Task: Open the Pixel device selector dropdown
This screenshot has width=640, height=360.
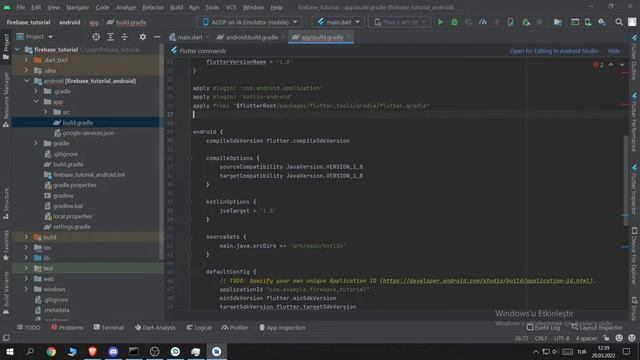Action: coord(400,22)
